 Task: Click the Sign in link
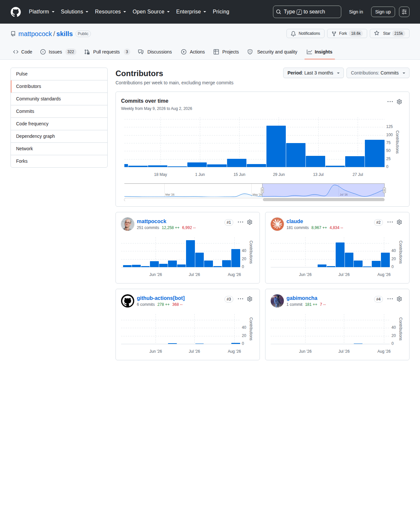point(356,12)
